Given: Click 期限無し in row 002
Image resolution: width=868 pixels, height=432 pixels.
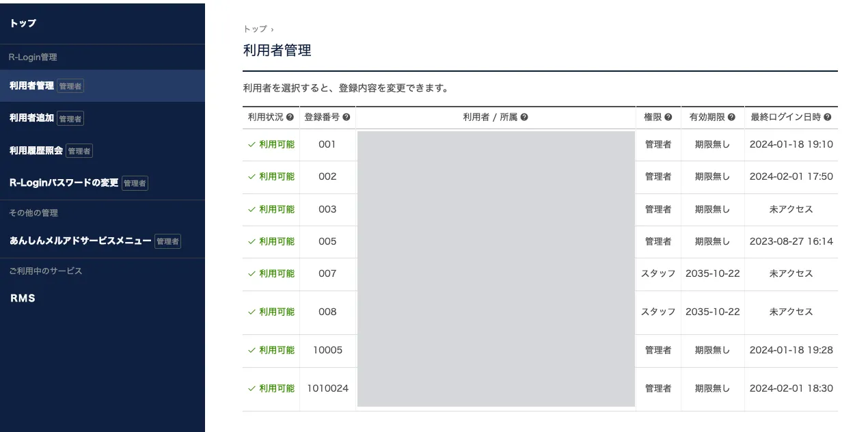Looking at the screenshot, I should click(713, 176).
